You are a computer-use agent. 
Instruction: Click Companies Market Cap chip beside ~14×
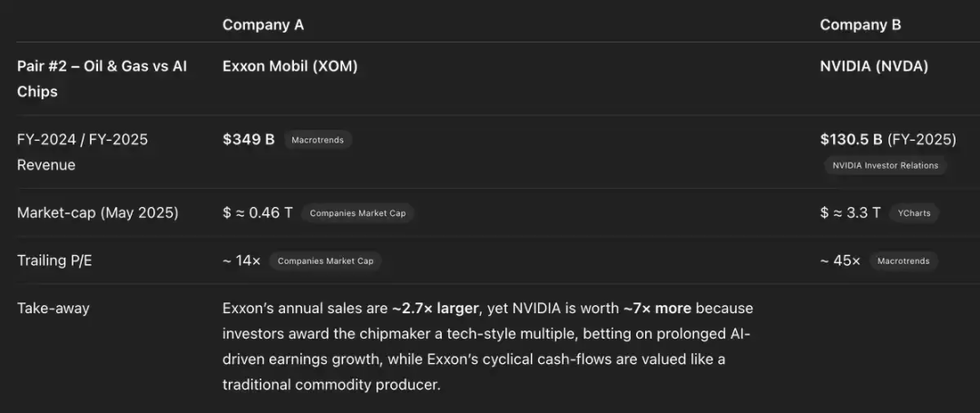(x=325, y=261)
